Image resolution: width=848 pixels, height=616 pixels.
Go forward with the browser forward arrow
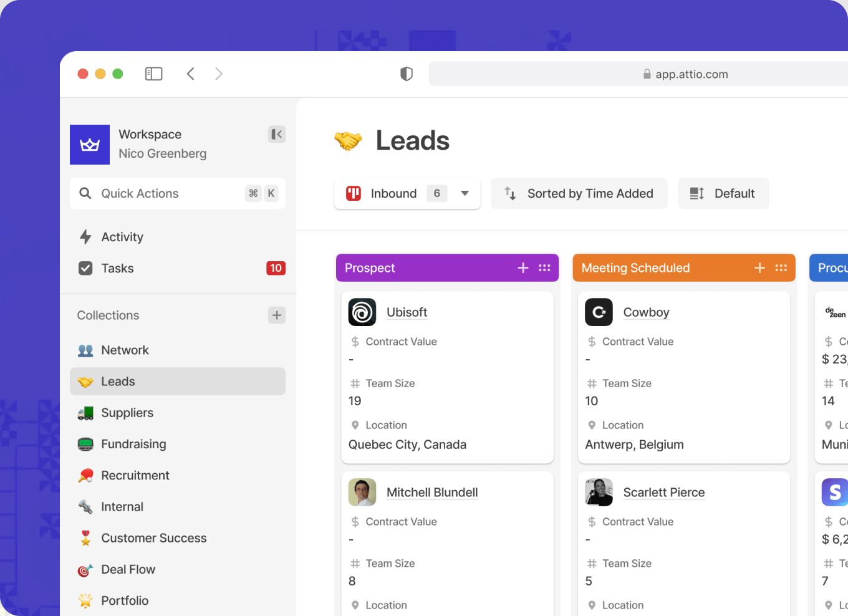pyautogui.click(x=219, y=74)
